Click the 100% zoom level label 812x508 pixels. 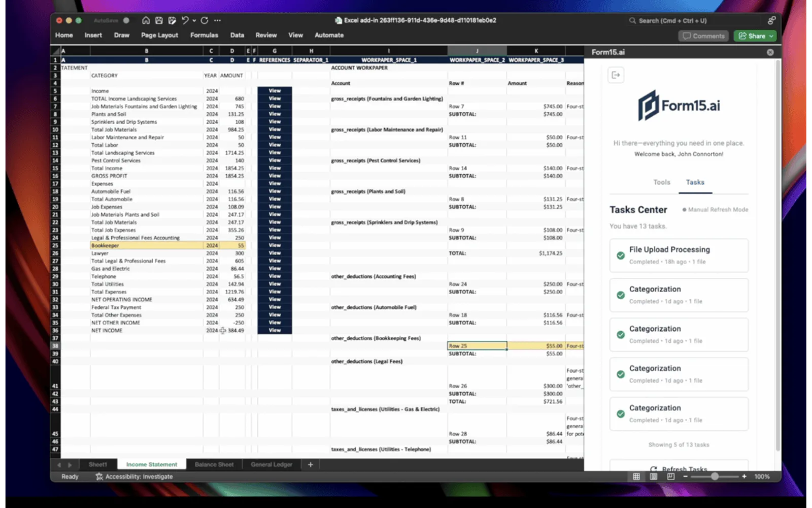pyautogui.click(x=762, y=477)
